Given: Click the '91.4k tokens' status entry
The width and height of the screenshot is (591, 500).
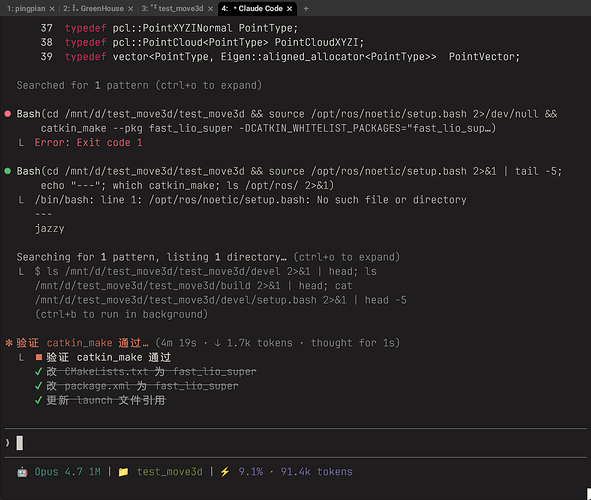Looking at the screenshot, I should pos(316,472).
